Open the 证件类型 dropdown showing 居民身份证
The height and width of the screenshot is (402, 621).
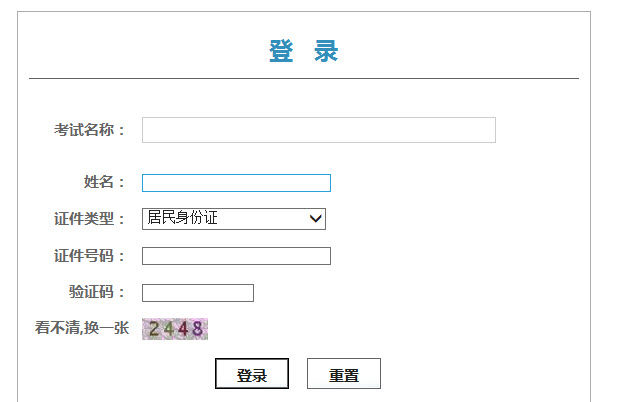tap(233, 218)
